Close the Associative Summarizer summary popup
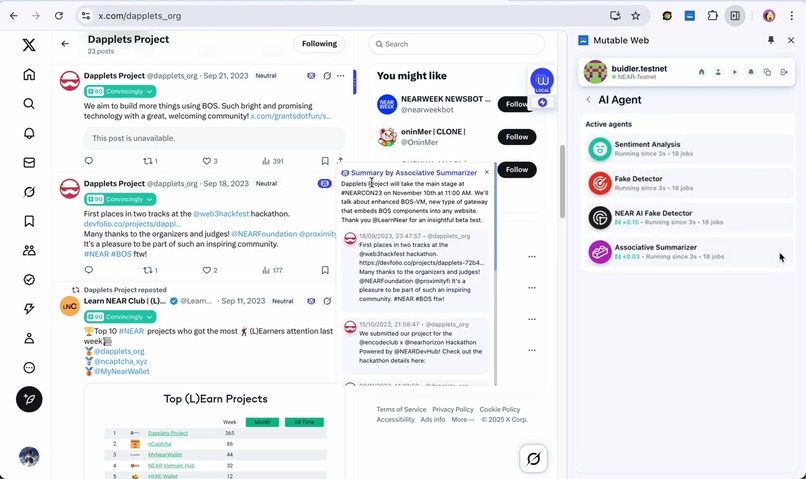The image size is (806, 479). click(x=487, y=172)
